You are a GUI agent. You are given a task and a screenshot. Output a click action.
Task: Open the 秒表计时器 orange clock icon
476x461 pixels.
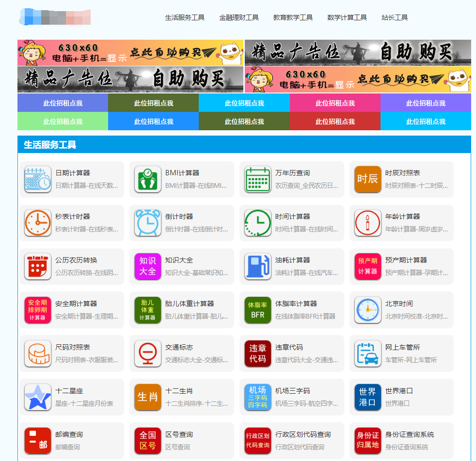(38, 223)
